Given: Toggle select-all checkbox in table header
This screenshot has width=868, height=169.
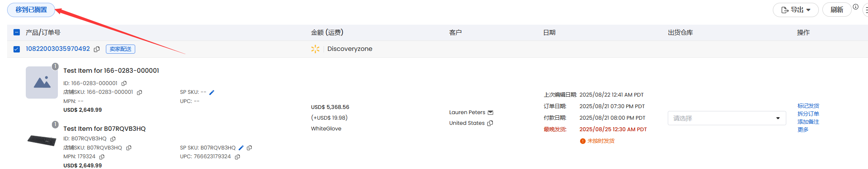Looking at the screenshot, I should 17,32.
